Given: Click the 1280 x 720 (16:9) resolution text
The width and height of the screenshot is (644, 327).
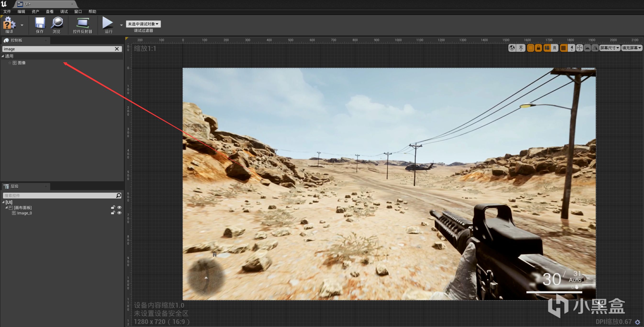Looking at the screenshot, I should click(x=162, y=321).
